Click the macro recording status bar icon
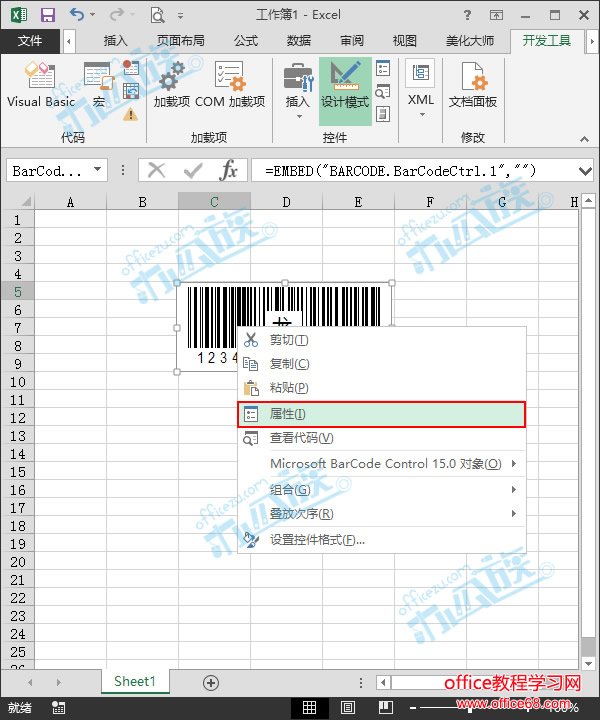 (58, 708)
